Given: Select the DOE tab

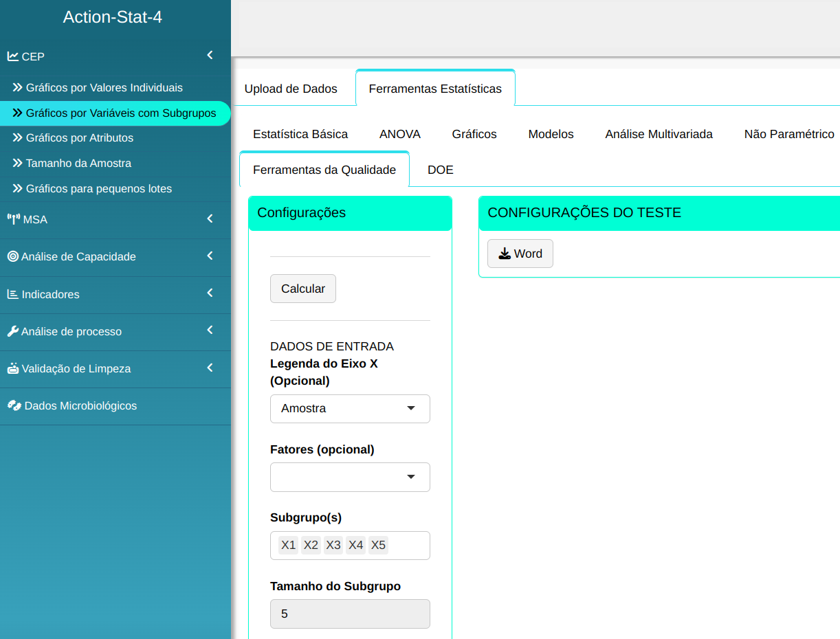Looking at the screenshot, I should (440, 170).
